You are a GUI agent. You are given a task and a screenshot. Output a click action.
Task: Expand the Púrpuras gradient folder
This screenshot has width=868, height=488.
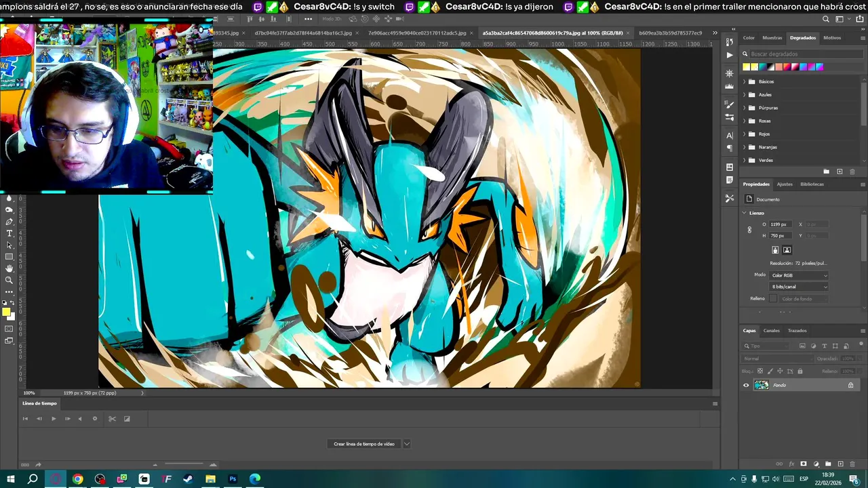745,108
